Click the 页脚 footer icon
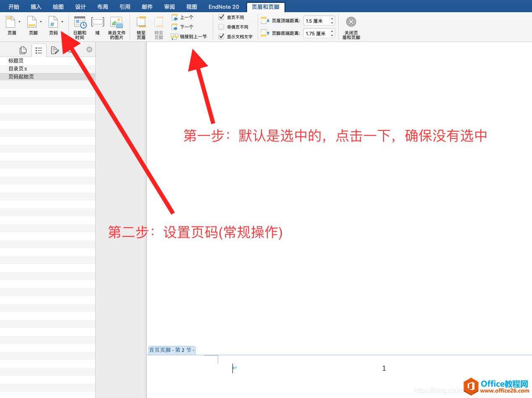The height and width of the screenshot is (398, 532). point(32,22)
